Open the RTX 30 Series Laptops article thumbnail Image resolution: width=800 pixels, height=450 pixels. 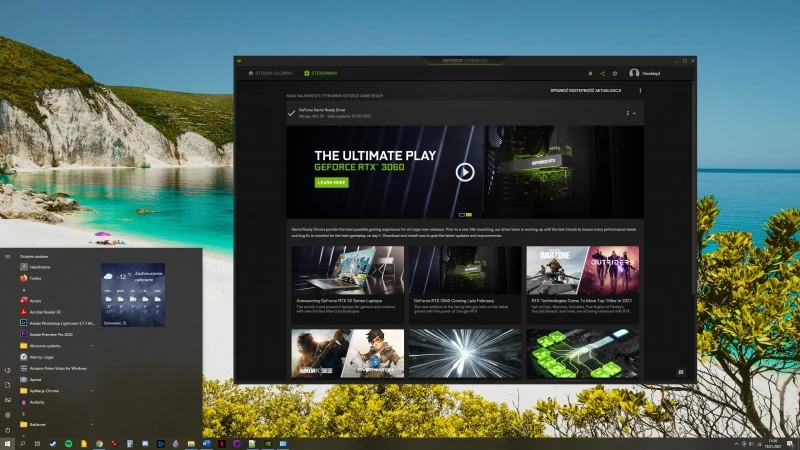coord(347,270)
